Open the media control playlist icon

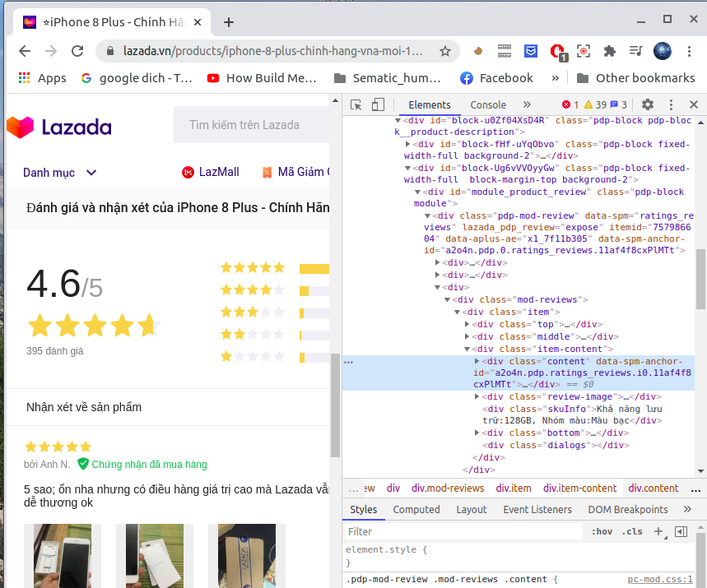pos(635,51)
